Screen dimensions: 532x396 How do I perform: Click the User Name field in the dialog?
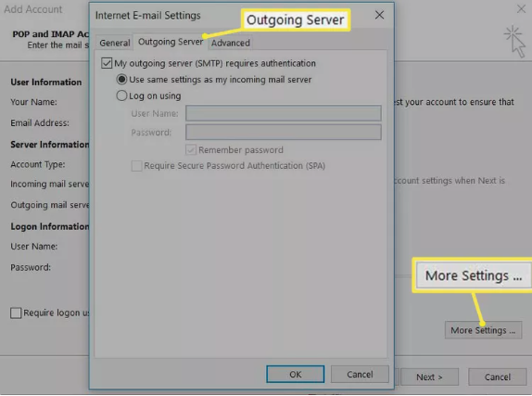284,113
